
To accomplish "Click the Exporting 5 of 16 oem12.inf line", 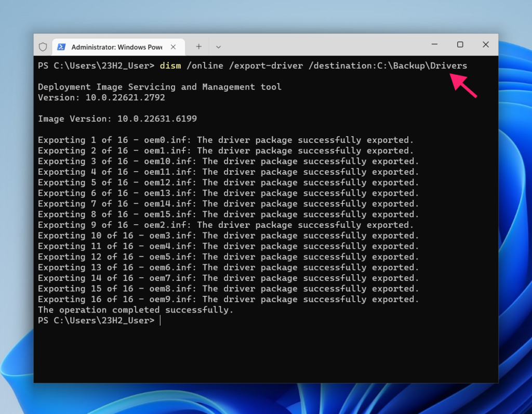I will click(x=229, y=183).
